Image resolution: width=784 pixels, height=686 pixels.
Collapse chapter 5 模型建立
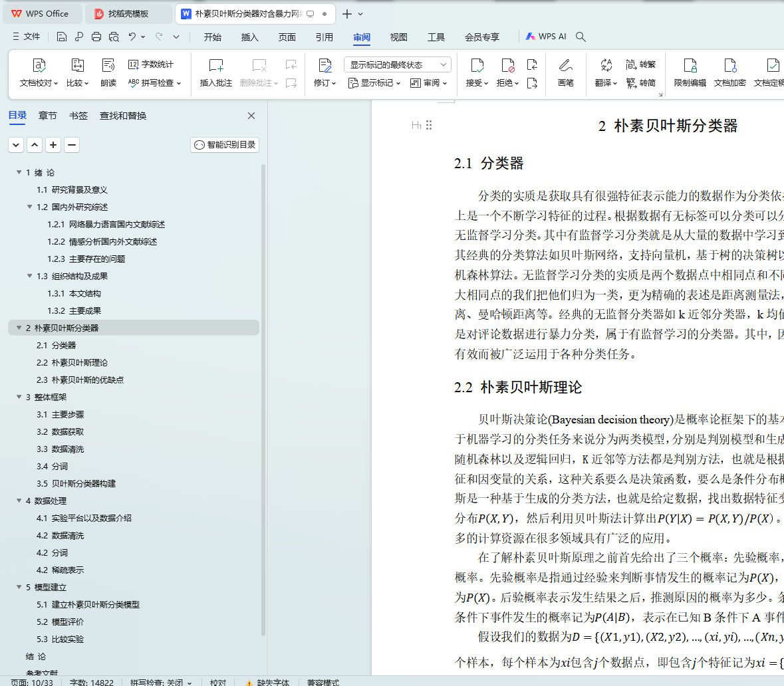(x=19, y=587)
